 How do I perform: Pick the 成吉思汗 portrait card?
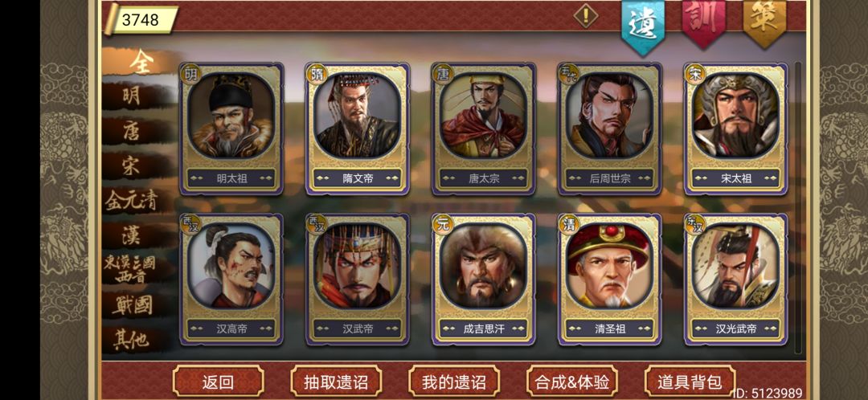(484, 280)
